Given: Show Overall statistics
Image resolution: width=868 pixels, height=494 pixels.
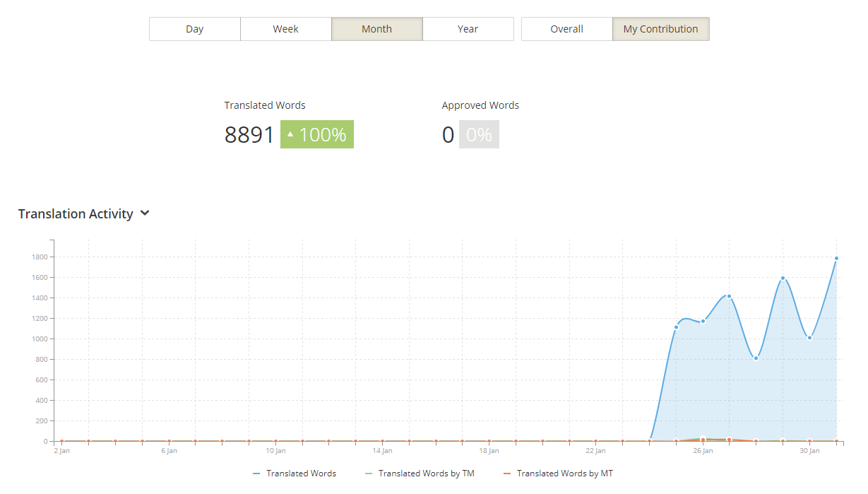Looking at the screenshot, I should tap(567, 29).
